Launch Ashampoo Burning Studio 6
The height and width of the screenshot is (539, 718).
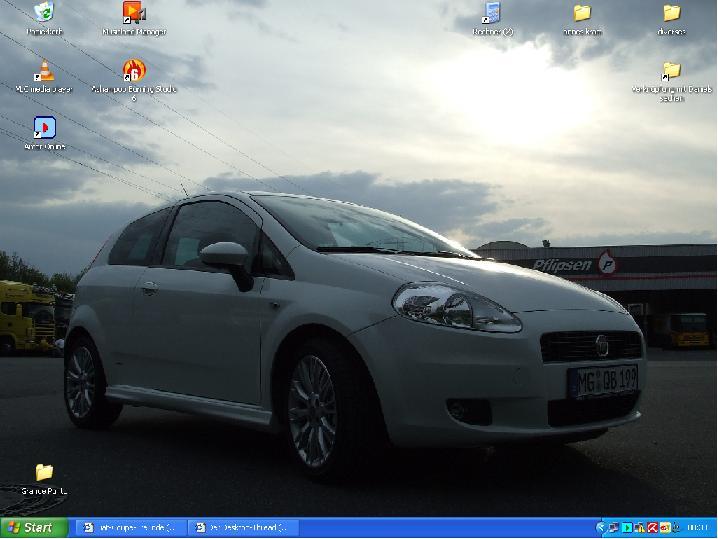pos(134,71)
